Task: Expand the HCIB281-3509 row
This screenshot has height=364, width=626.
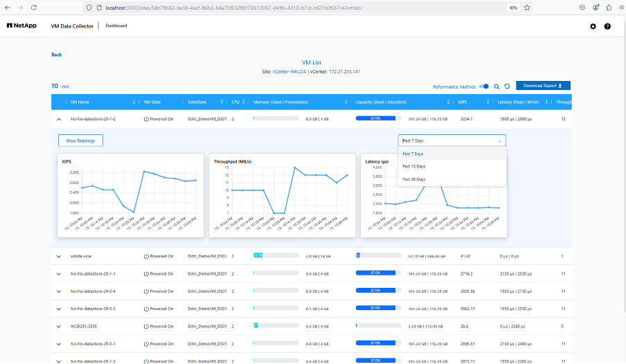Action: click(59, 326)
